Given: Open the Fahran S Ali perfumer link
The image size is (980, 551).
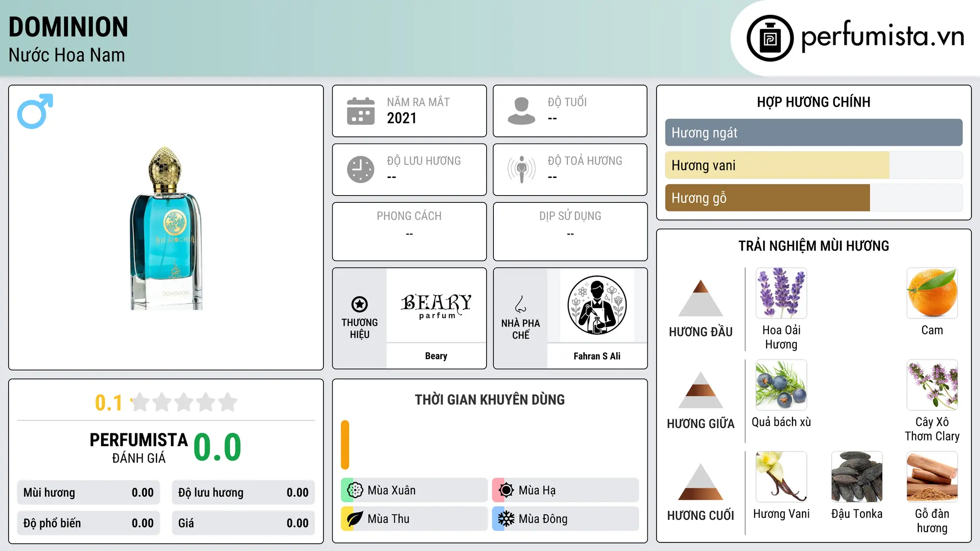Looking at the screenshot, I should [597, 356].
